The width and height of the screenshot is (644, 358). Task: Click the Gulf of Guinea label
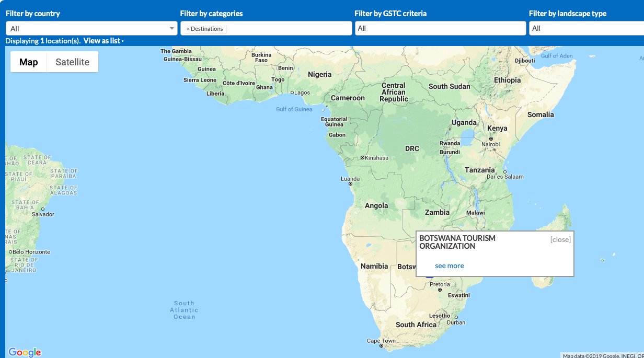coord(294,109)
